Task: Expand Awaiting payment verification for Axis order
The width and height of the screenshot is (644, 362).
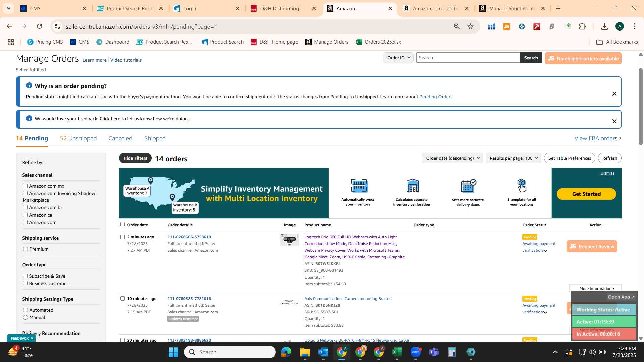Action: point(545,312)
